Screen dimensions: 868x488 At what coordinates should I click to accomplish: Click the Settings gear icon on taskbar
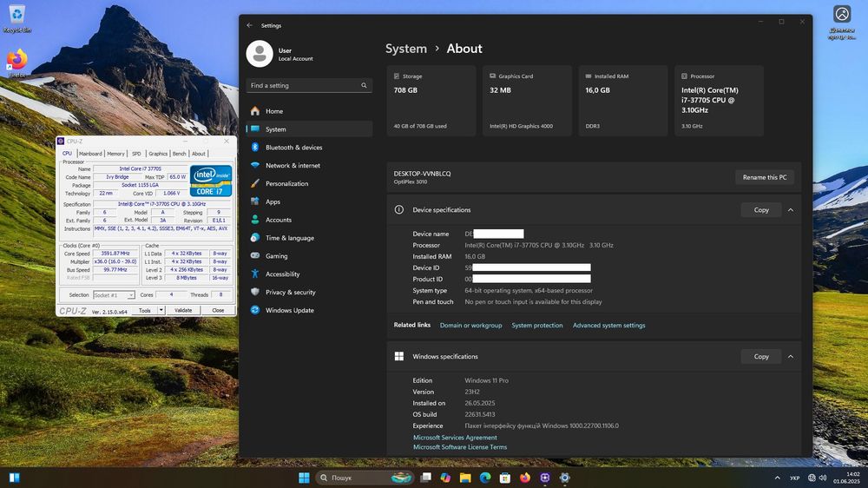click(x=565, y=478)
